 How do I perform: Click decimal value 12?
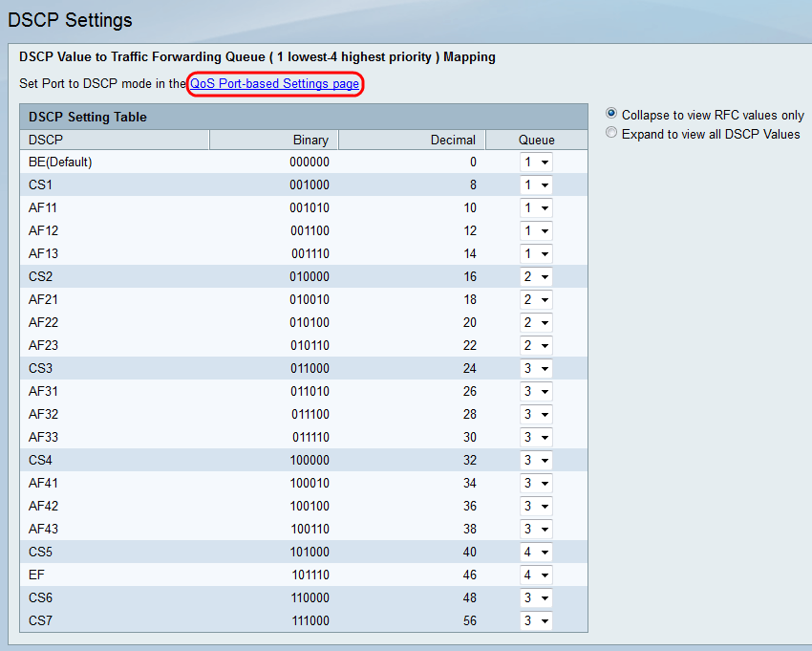pyautogui.click(x=470, y=230)
